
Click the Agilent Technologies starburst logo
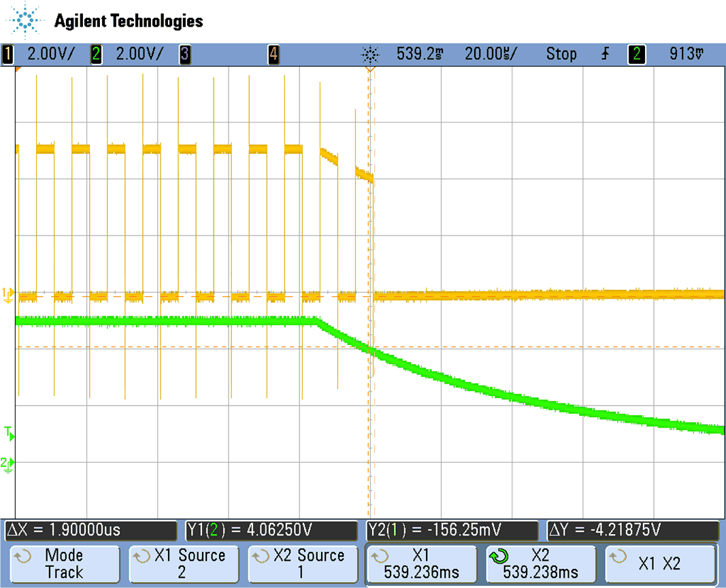(27, 20)
